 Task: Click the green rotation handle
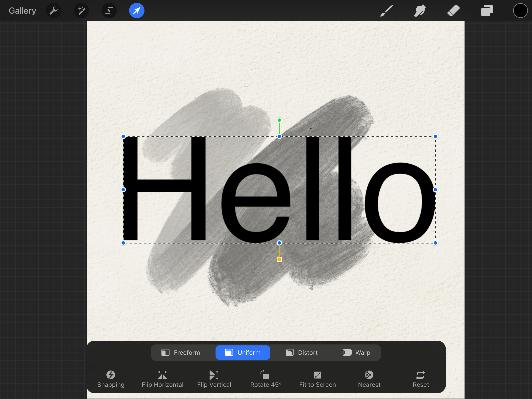point(279,120)
